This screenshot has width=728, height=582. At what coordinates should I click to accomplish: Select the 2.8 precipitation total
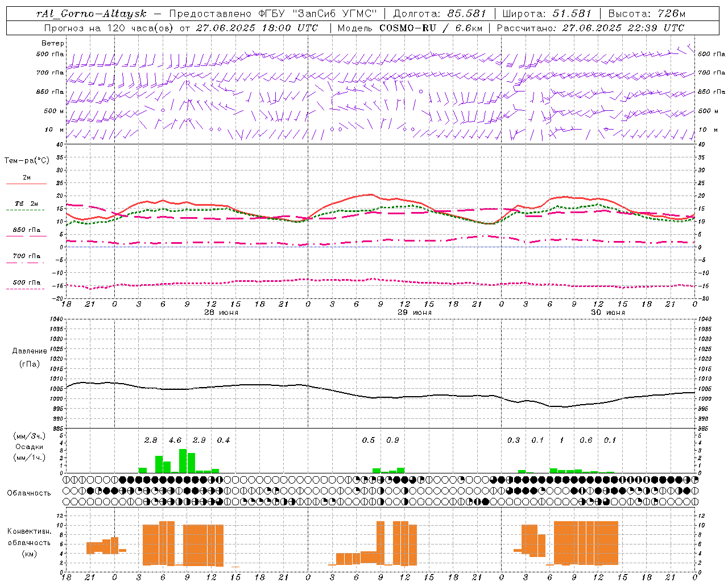(151, 440)
